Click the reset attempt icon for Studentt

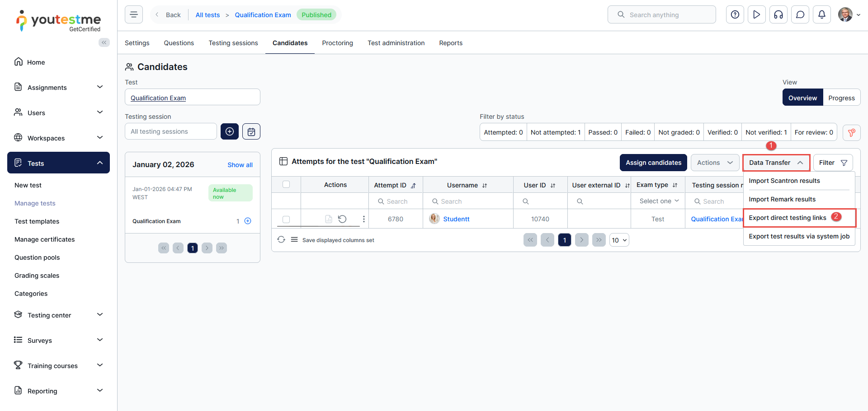pyautogui.click(x=342, y=219)
